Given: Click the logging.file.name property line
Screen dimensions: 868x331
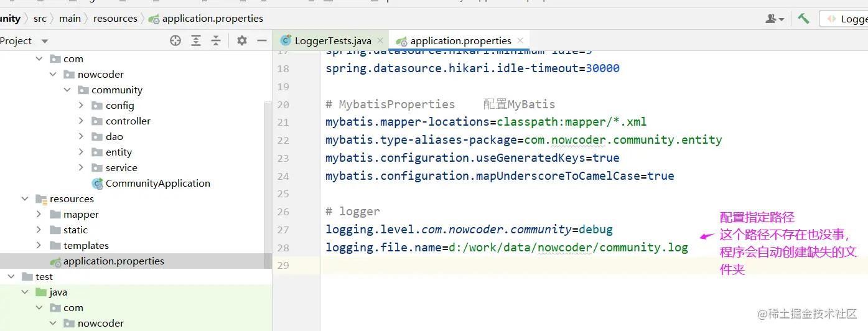Looking at the screenshot, I should click(506, 248).
